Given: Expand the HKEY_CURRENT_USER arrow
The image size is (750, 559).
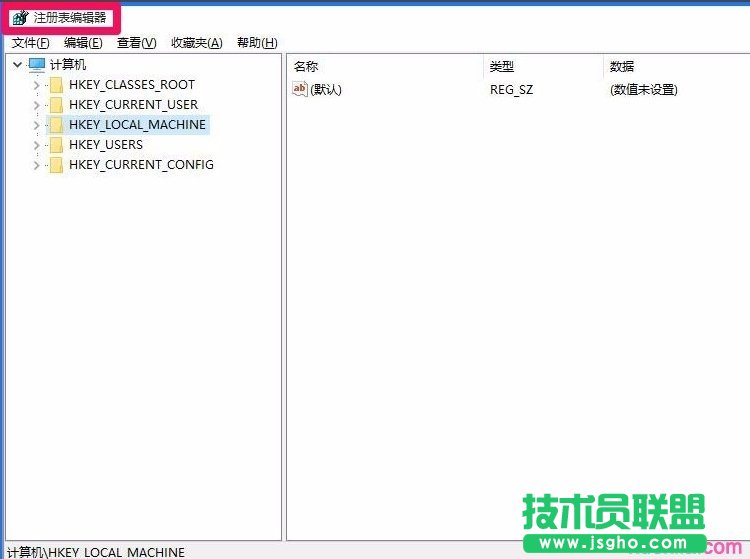Looking at the screenshot, I should pyautogui.click(x=37, y=105).
